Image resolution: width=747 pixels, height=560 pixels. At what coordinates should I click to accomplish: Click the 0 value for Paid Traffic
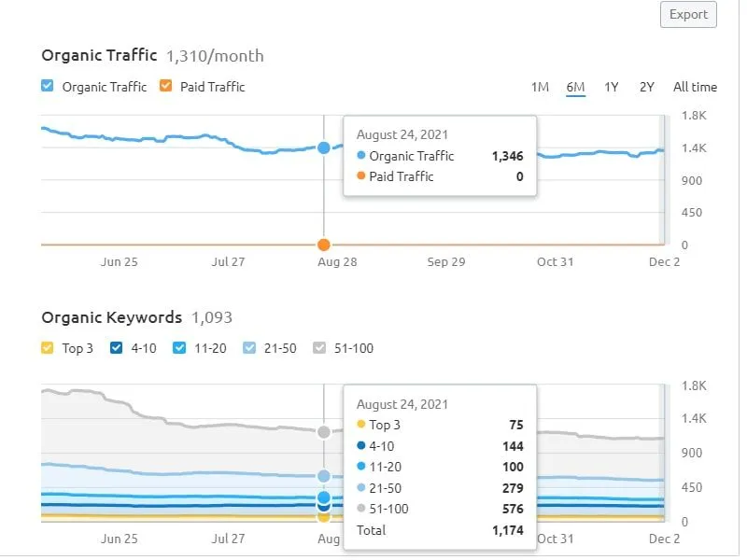pyautogui.click(x=520, y=176)
